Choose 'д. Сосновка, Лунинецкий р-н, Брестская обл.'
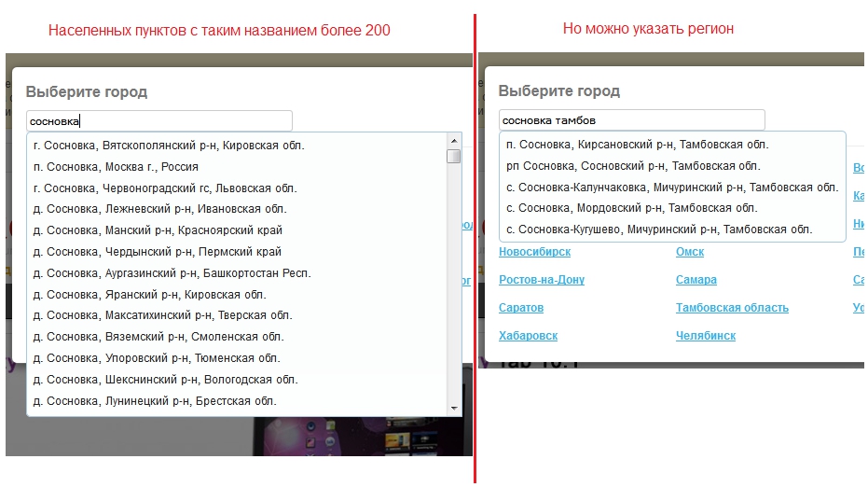This screenshot has height=487, width=868. pyautogui.click(x=155, y=401)
